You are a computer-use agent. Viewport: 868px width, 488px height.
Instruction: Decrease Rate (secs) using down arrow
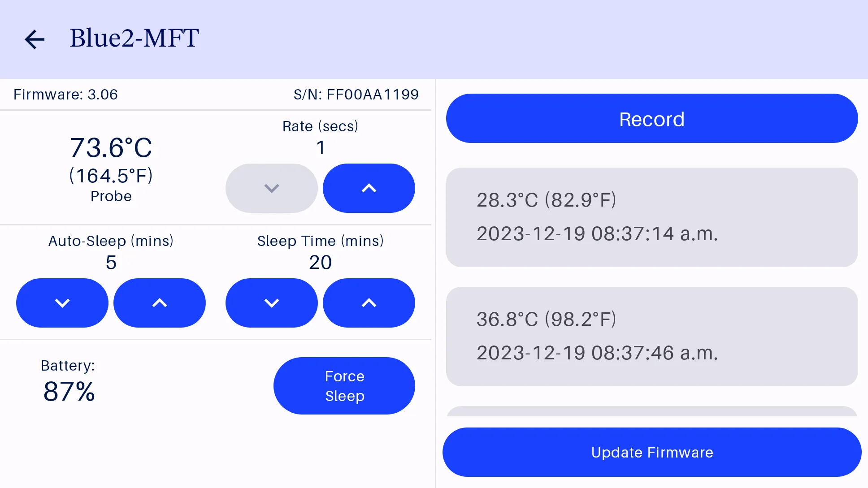(x=272, y=188)
